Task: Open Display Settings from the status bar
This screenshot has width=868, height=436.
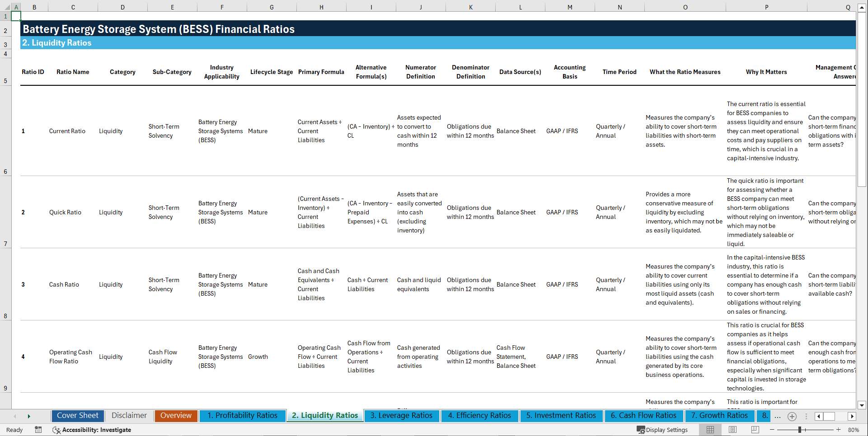Action: [662, 430]
